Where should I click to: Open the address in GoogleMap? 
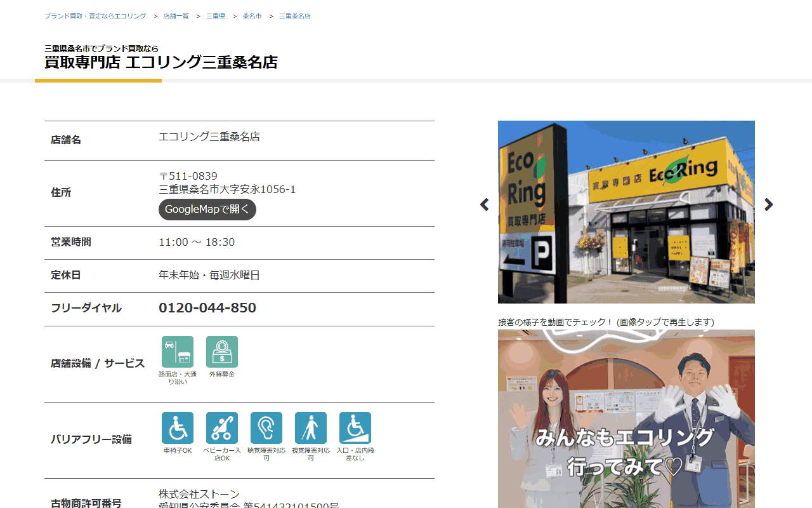tap(207, 210)
